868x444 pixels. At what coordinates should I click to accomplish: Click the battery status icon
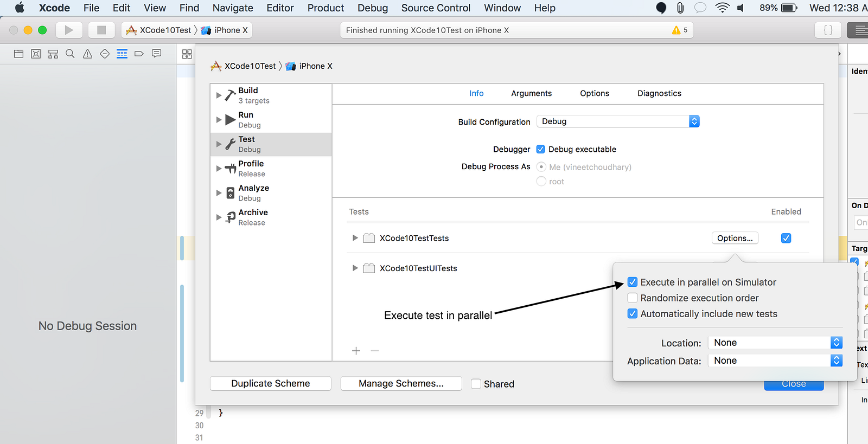(x=789, y=8)
